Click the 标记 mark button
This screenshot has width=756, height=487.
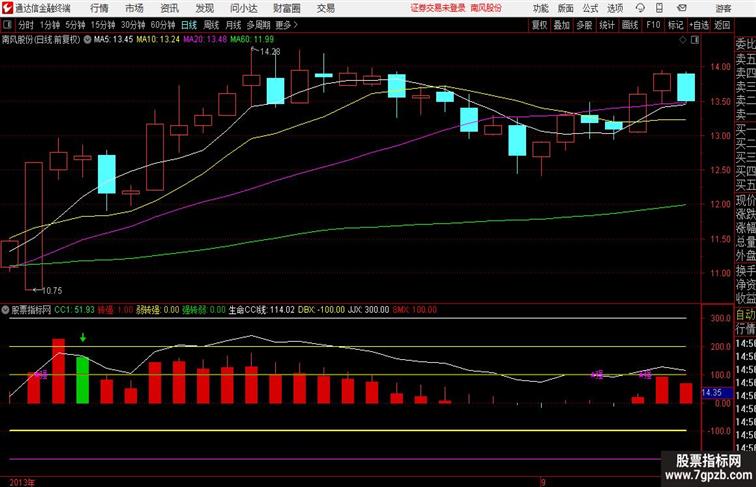pos(675,25)
